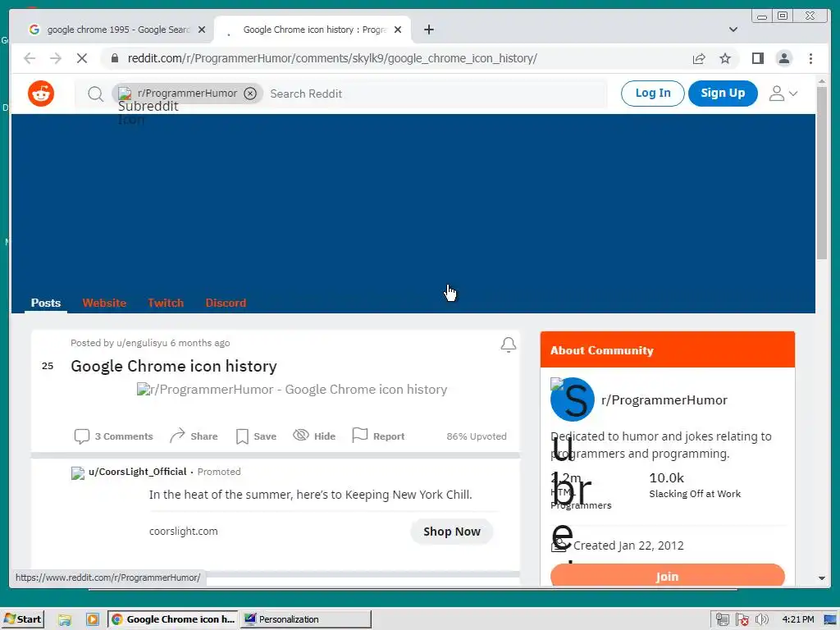Open the Discord tab link

(x=226, y=303)
